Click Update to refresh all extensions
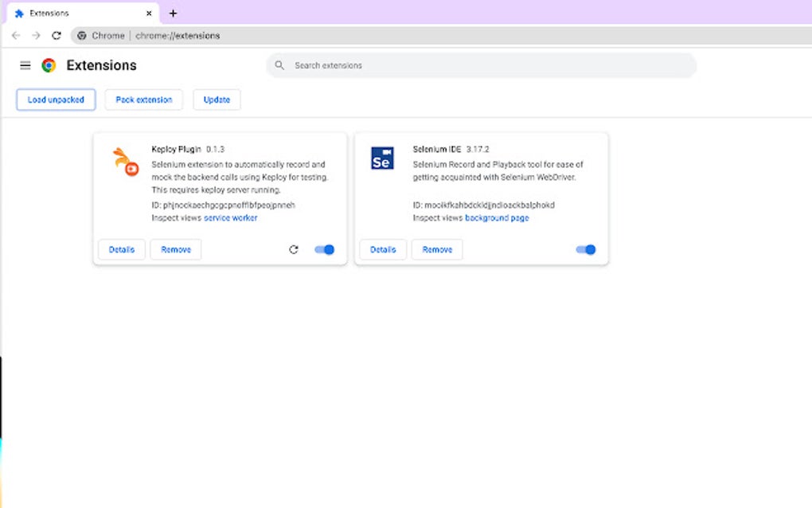This screenshot has width=812, height=508. pos(217,99)
